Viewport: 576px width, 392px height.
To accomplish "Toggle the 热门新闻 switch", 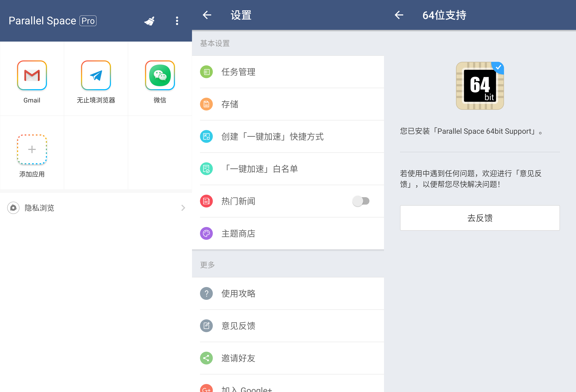I will click(361, 201).
